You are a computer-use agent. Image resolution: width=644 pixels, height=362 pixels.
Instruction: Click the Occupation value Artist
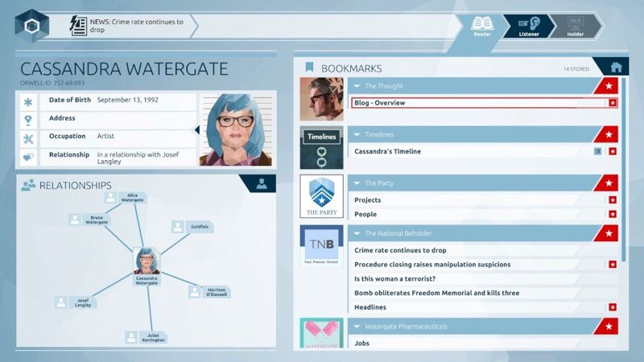(105, 136)
